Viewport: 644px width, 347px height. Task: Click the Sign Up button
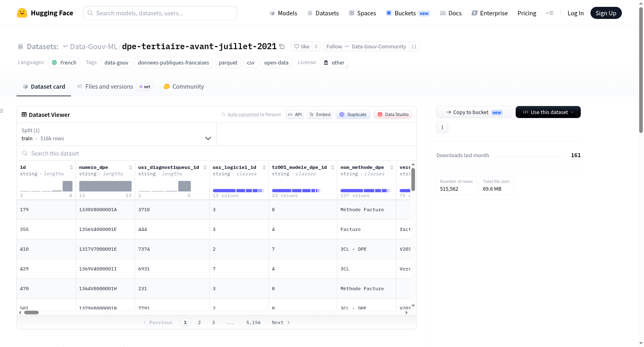tap(606, 13)
